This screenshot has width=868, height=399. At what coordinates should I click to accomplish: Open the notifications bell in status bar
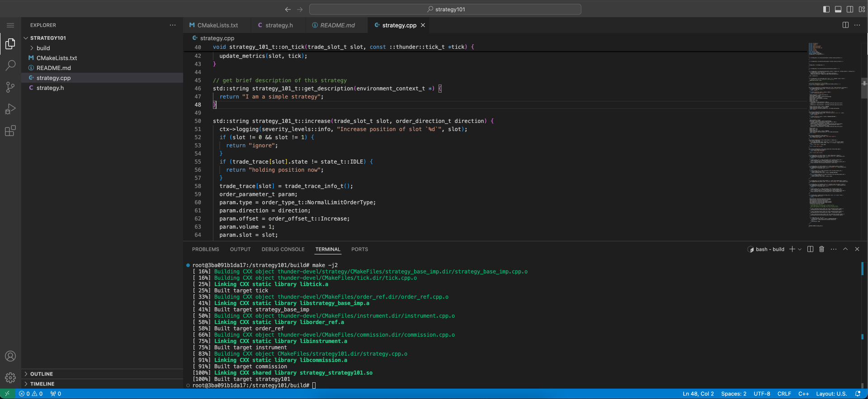(858, 394)
